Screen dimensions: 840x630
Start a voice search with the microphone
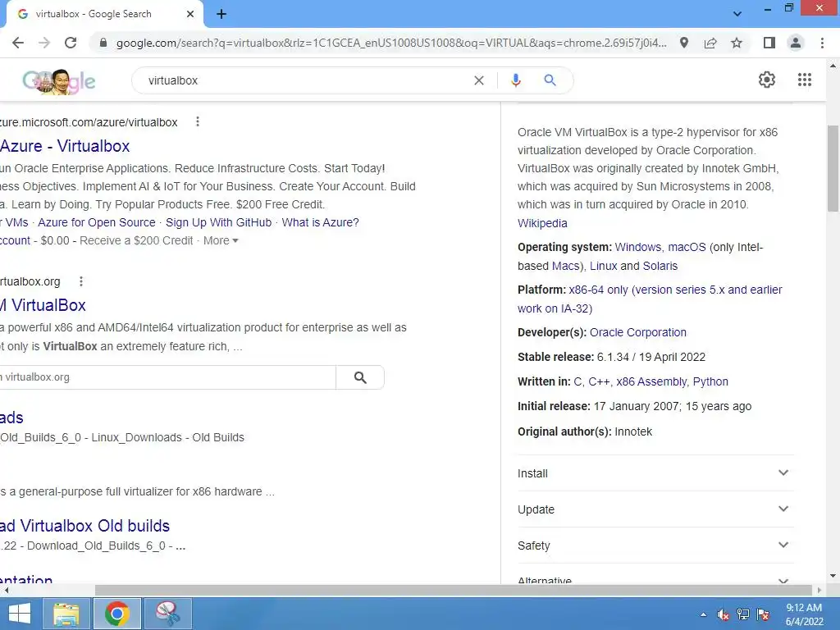tap(515, 80)
